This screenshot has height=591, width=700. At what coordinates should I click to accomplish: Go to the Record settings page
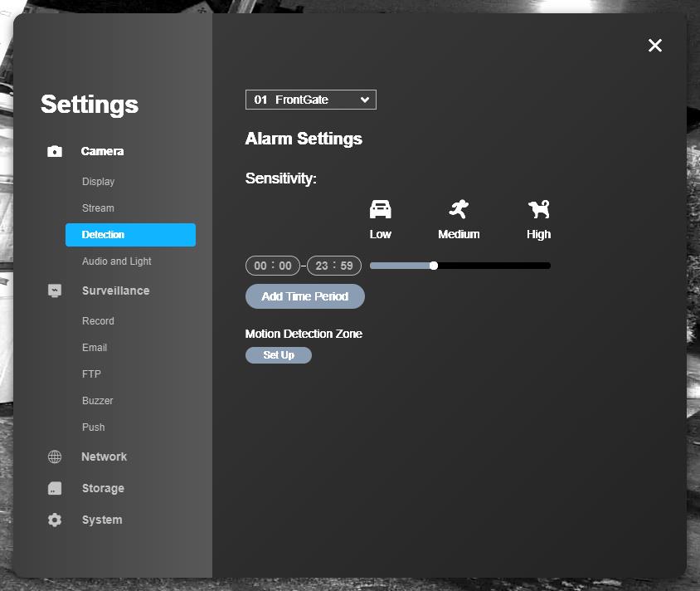[98, 321]
